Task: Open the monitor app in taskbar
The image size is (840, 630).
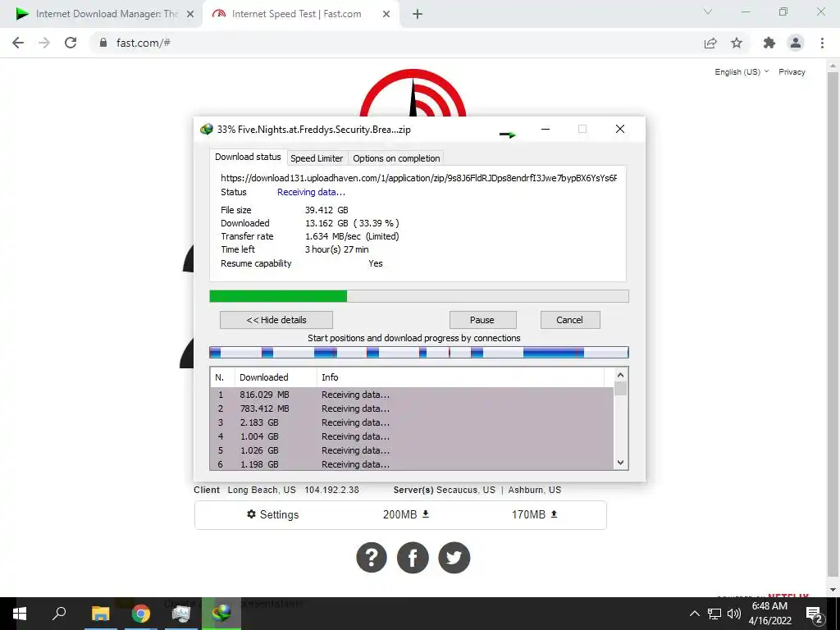Action: (181, 614)
